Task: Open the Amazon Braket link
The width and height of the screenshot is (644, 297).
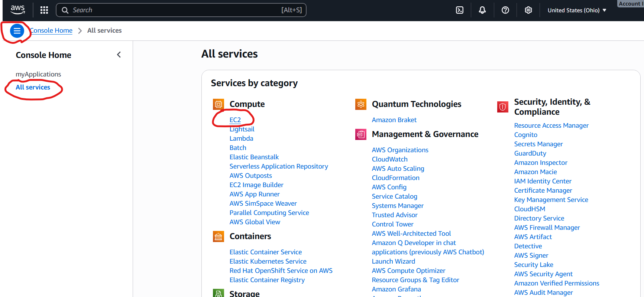Action: pyautogui.click(x=394, y=120)
